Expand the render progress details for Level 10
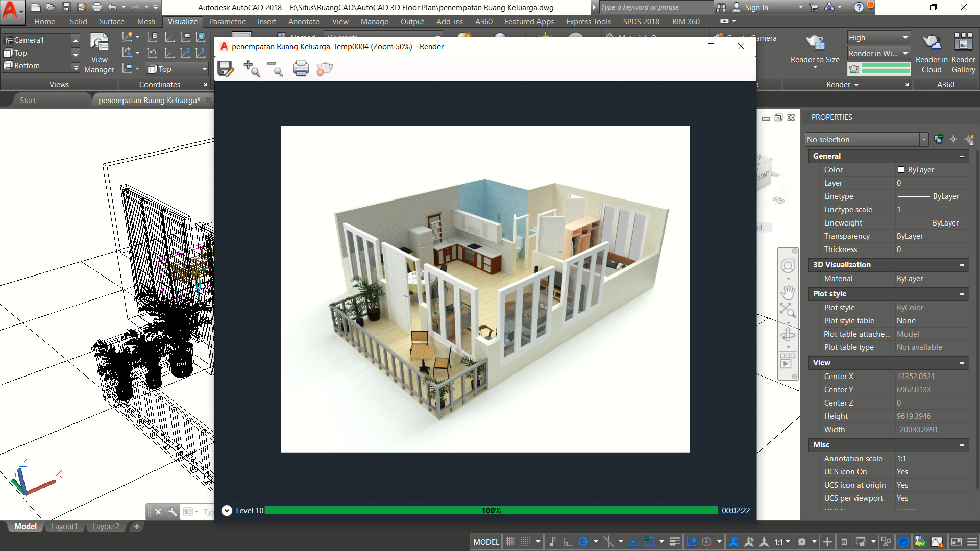The height and width of the screenshot is (551, 980). (226, 510)
